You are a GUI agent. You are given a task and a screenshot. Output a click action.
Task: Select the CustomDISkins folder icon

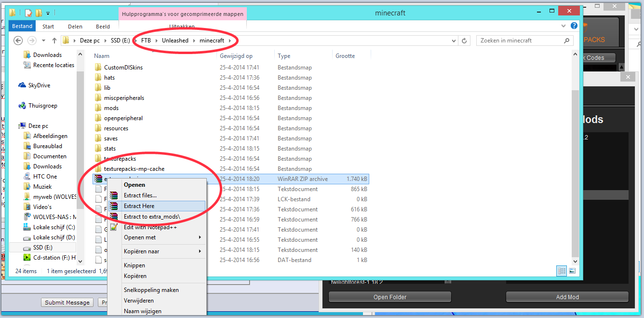click(x=98, y=68)
